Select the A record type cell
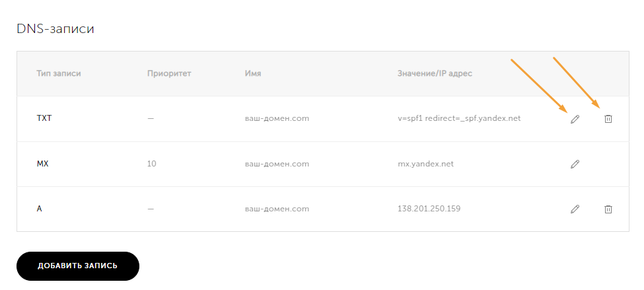 coord(40,209)
